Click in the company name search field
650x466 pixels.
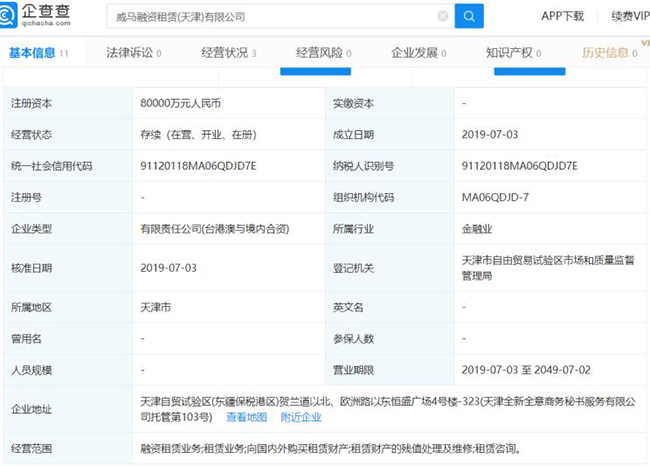pos(274,17)
